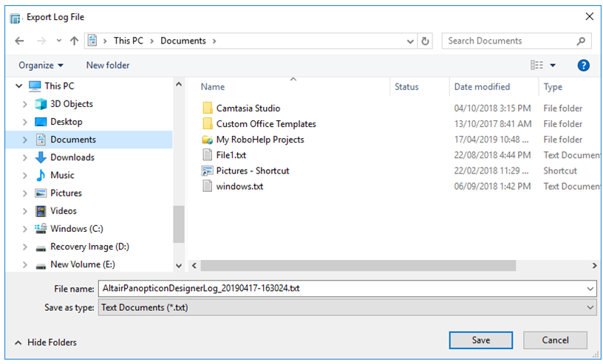Screen dimensions: 603x364
Task: Click the Back navigation arrow
Action: pos(20,41)
